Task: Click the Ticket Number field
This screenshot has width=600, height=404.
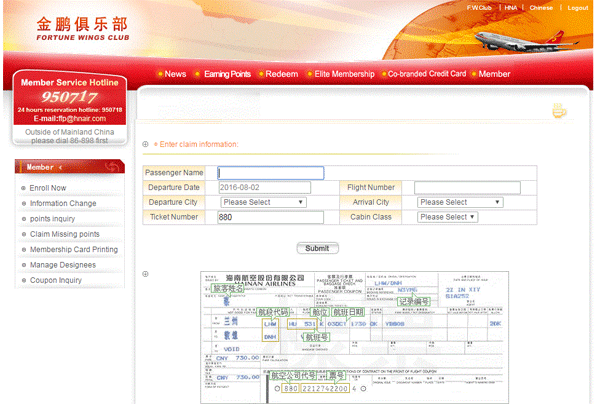Action: coord(271,217)
